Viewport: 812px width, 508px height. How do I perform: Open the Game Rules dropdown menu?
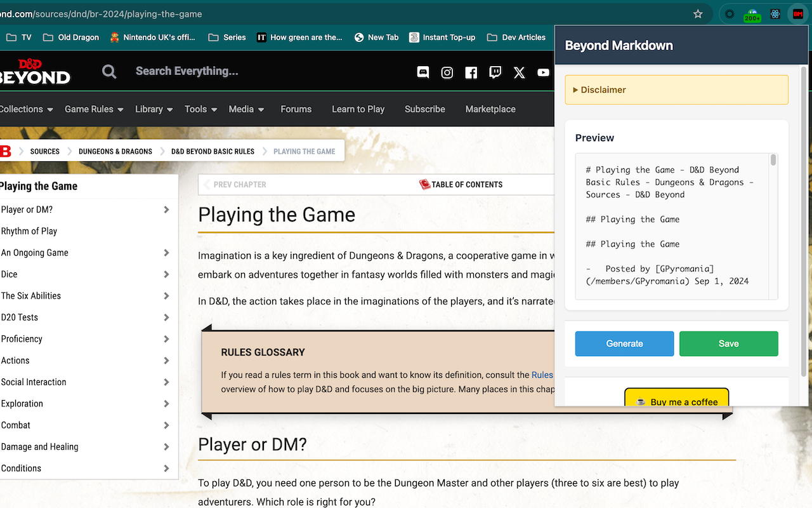pyautogui.click(x=94, y=109)
